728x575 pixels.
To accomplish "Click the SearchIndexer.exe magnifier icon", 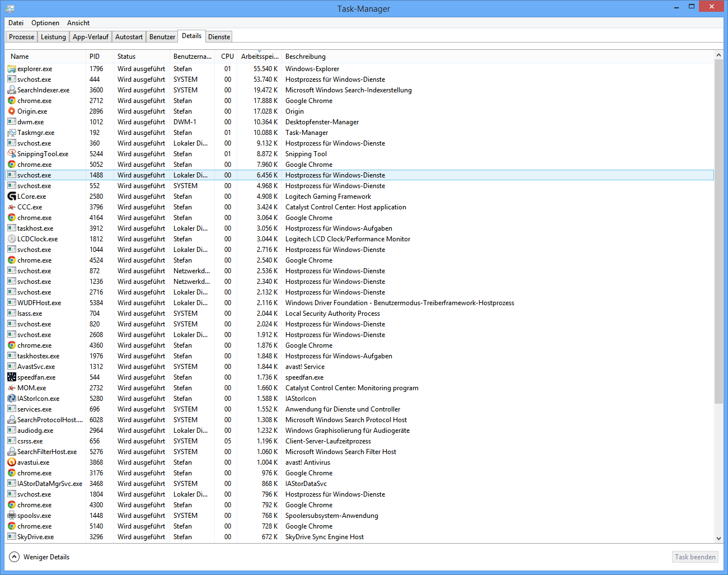I will point(12,90).
